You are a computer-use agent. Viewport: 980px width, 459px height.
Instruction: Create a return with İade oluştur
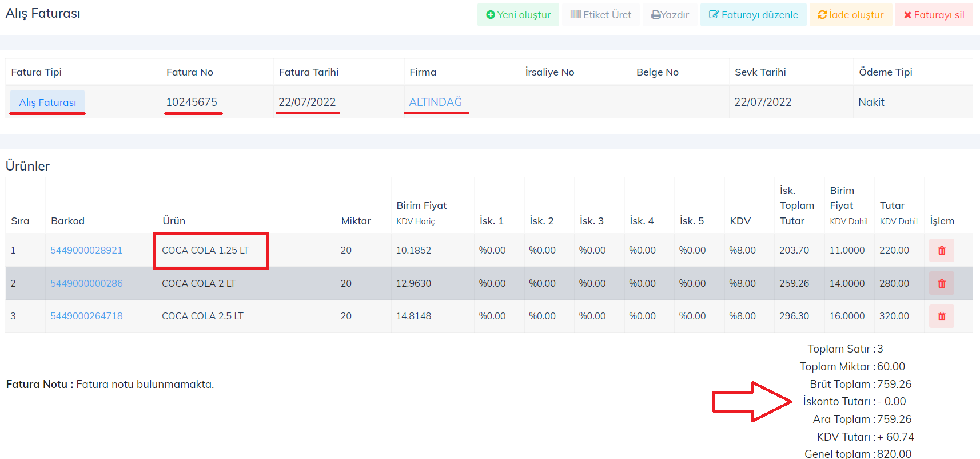851,15
